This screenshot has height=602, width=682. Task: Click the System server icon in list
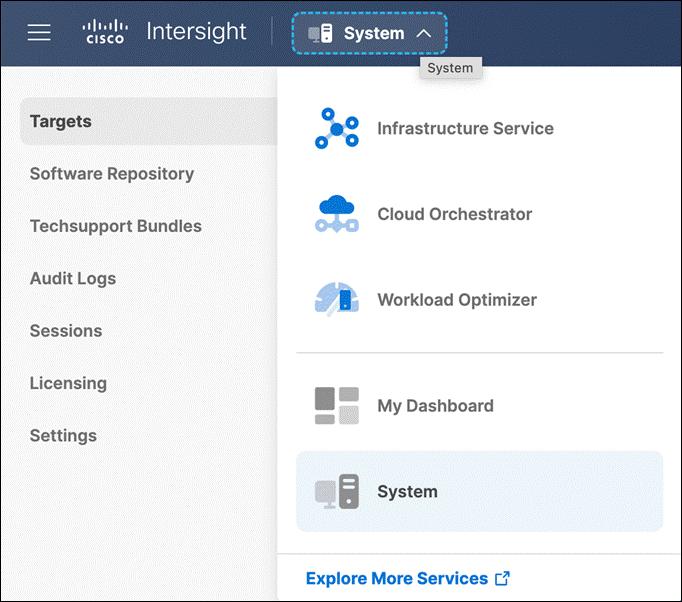337,492
